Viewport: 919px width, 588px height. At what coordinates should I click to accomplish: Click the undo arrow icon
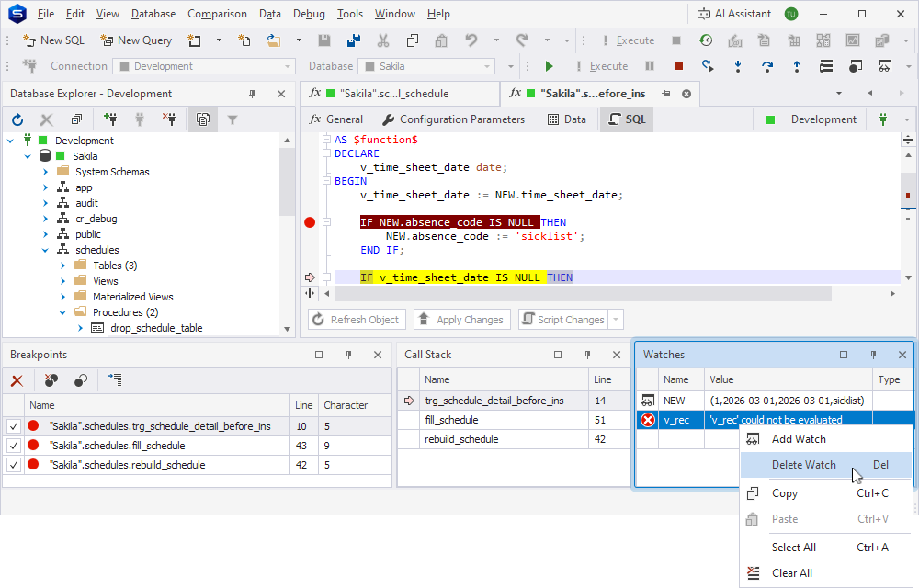[x=471, y=40]
